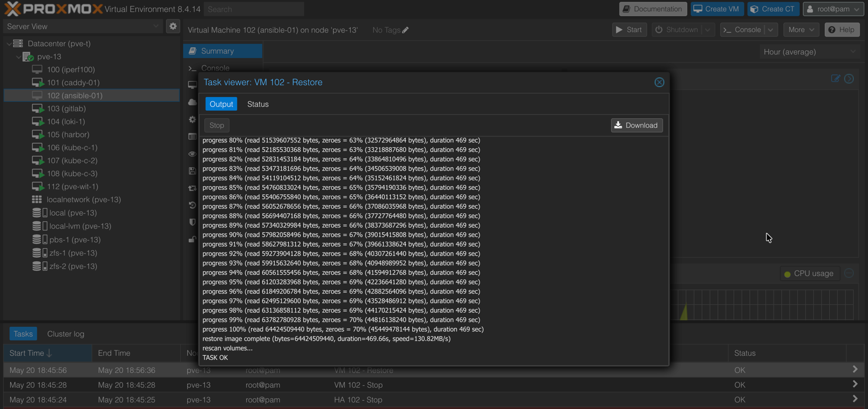Viewport: 868px width, 409px height.
Task: Switch to the Cluster log tab
Action: [66, 334]
